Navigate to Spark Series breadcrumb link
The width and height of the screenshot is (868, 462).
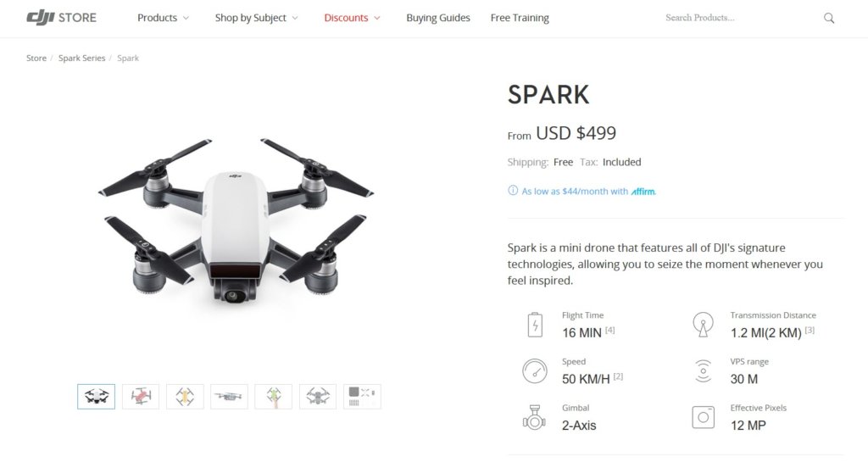[x=81, y=58]
